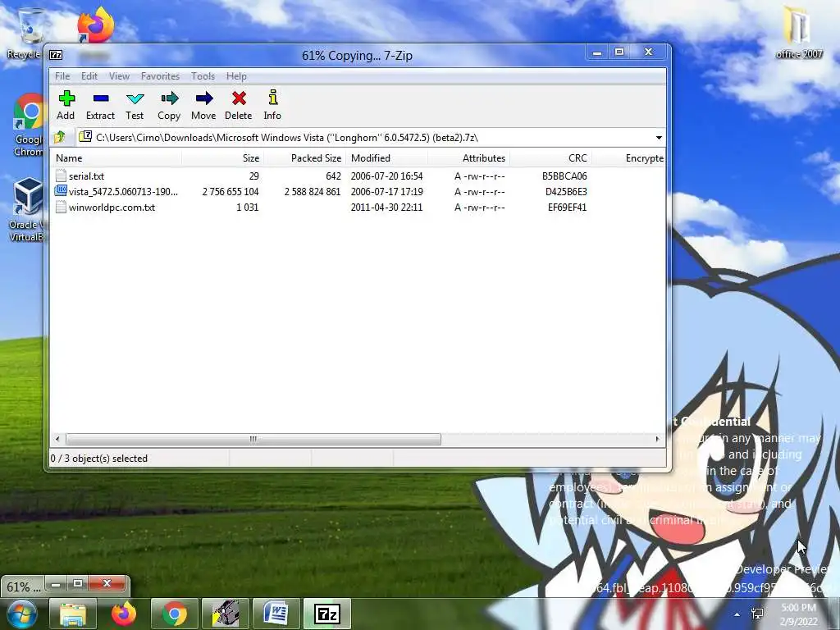Click the status text 0 / 3 object(s) selected
The height and width of the screenshot is (630, 840).
coord(99,459)
